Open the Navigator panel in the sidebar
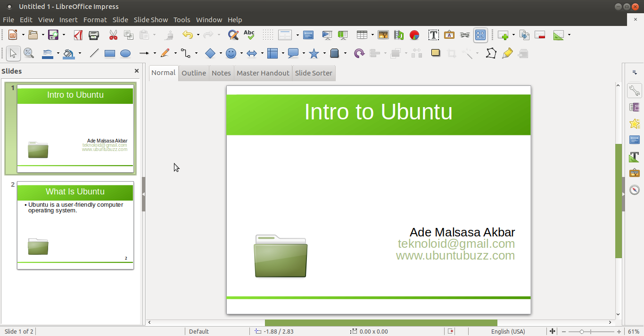The image size is (644, 336). pos(634,190)
